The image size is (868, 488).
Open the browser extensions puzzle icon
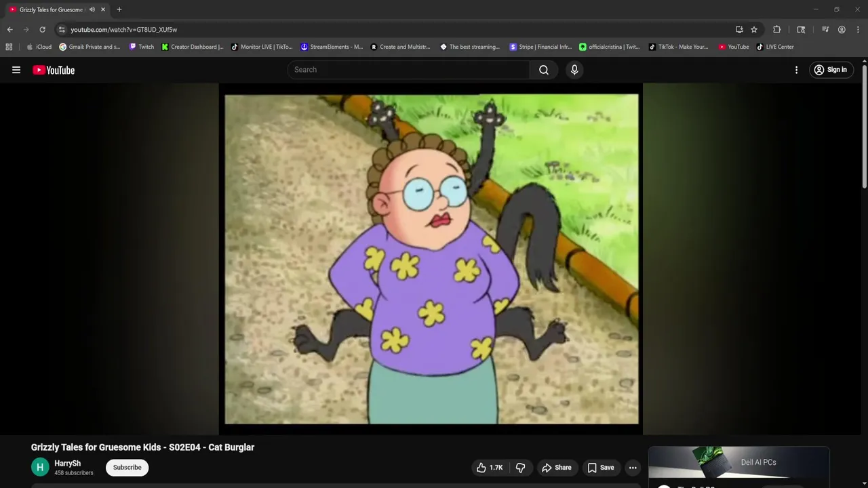(x=777, y=30)
